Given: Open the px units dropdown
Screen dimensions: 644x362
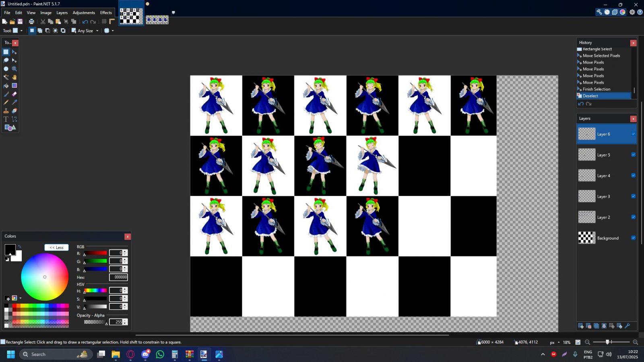Looking at the screenshot, I should click(555, 342).
